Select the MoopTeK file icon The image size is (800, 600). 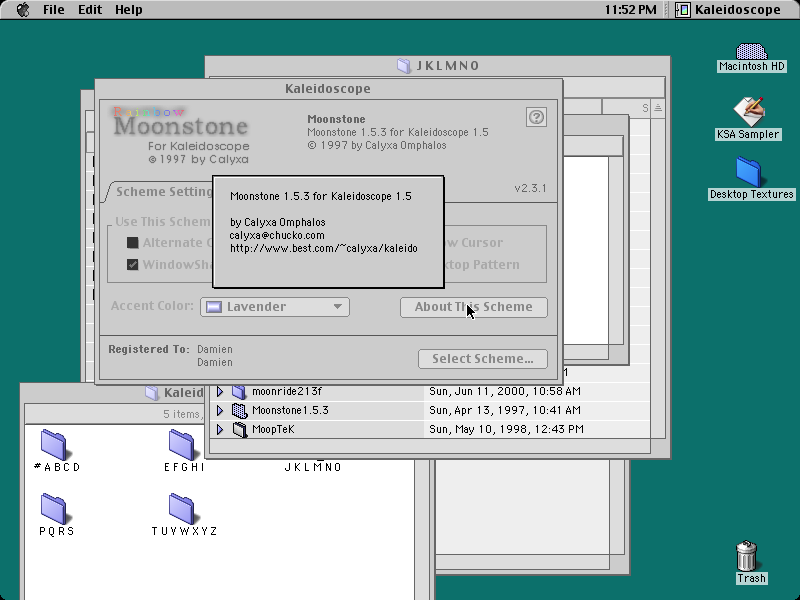point(239,429)
